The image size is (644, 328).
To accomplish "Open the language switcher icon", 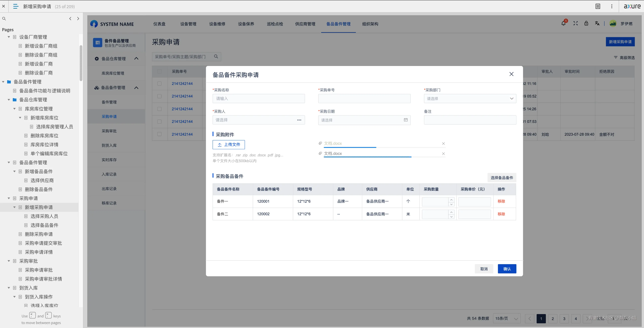I will (x=597, y=23).
